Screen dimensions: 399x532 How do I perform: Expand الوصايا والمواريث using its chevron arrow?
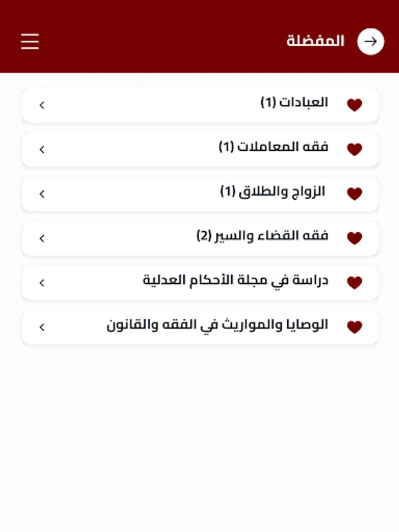coord(41,326)
